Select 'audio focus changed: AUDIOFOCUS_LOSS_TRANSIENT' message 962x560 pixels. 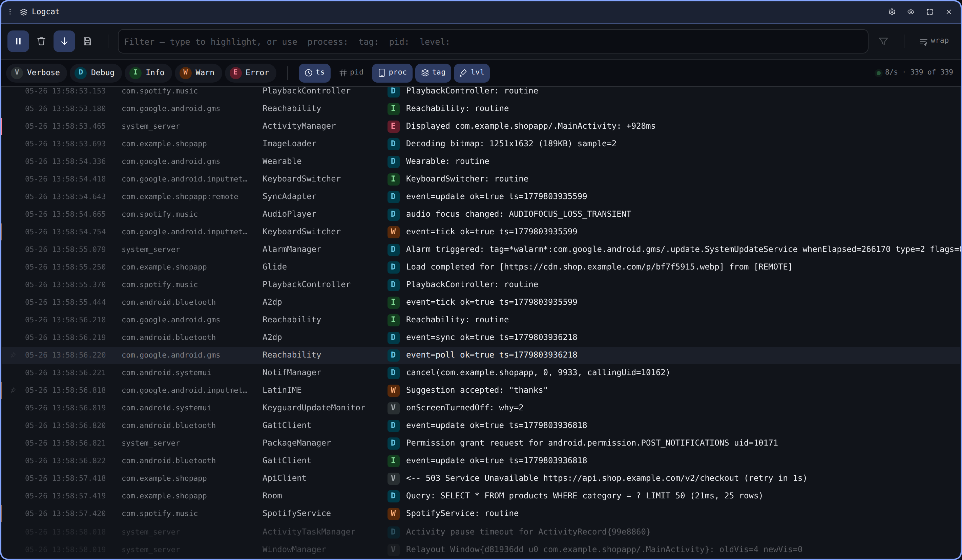coord(518,214)
